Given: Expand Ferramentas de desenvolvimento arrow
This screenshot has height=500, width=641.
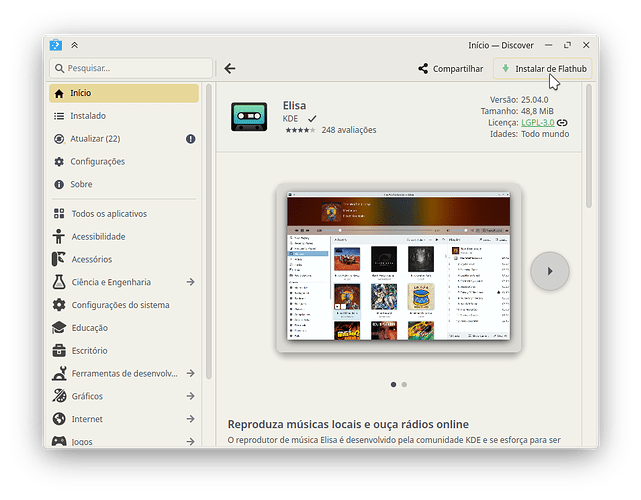Looking at the screenshot, I should click(x=191, y=373).
